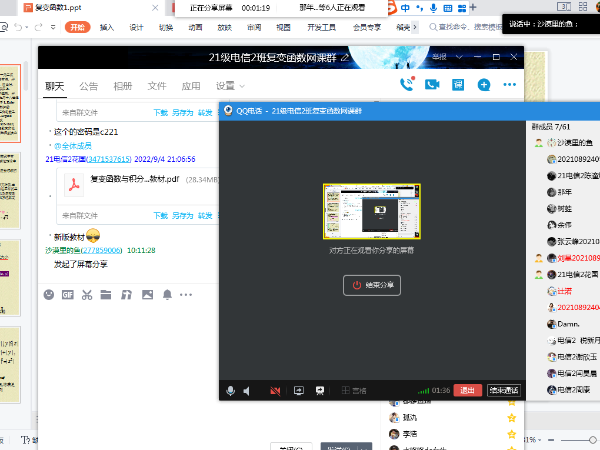Edit group name with the pencil icon
The image size is (600, 450).
point(345,57)
